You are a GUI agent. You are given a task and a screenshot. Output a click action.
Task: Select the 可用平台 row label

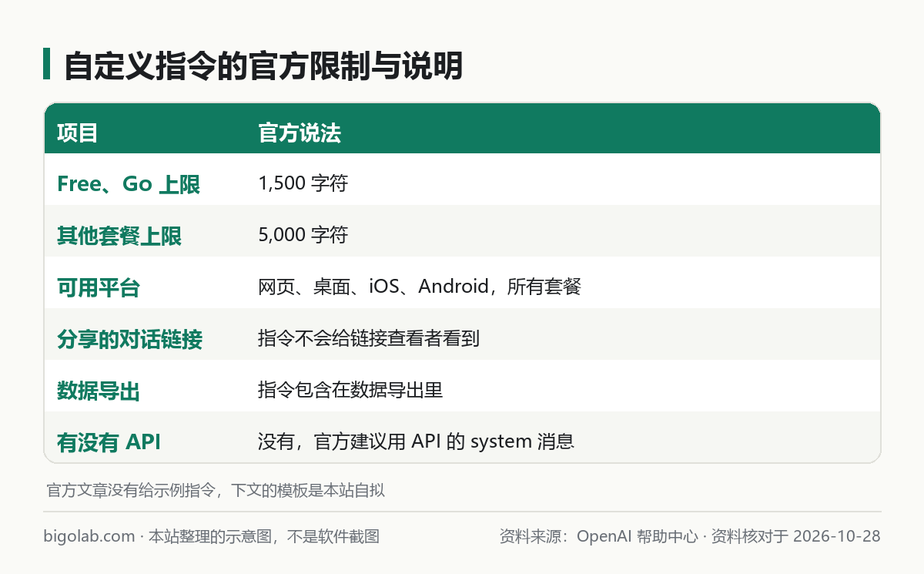coord(99,287)
